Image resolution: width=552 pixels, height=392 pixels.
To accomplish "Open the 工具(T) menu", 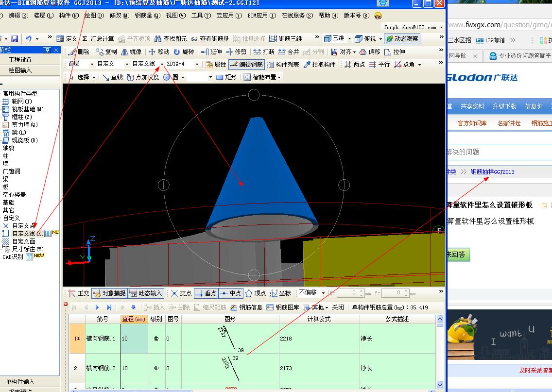I will click(201, 16).
